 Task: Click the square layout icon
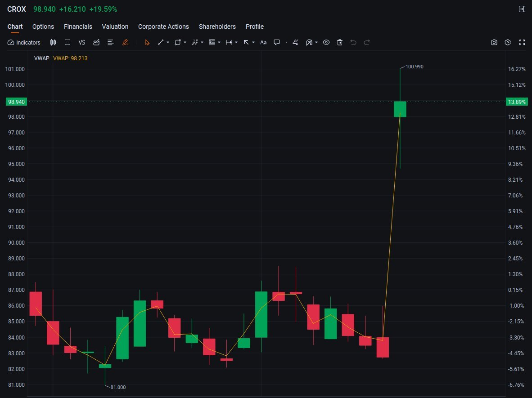pos(67,42)
